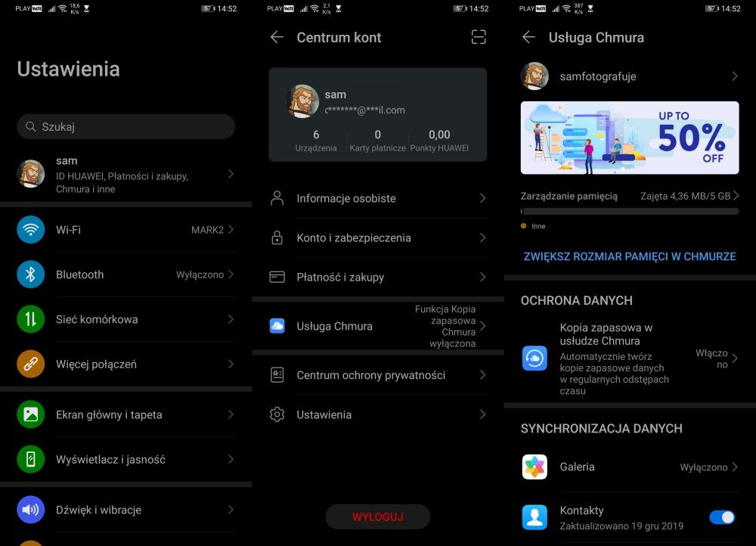The image size is (756, 546).
Task: Tap the Galeria app icon
Action: 534,467
